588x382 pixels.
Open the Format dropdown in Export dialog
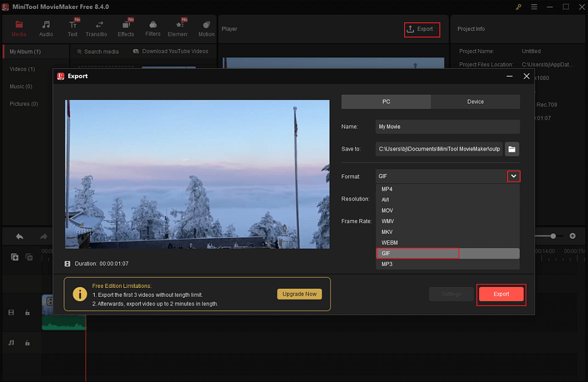[514, 176]
